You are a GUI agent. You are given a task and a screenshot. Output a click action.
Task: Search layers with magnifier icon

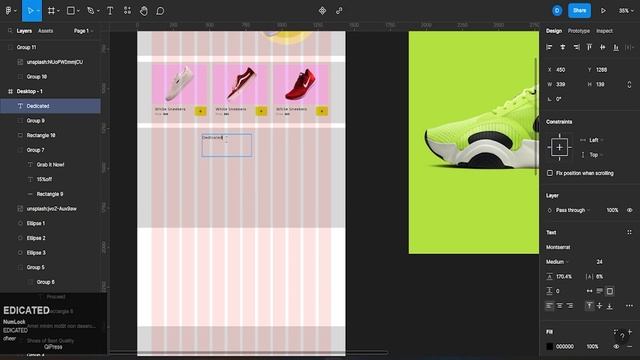(10, 31)
